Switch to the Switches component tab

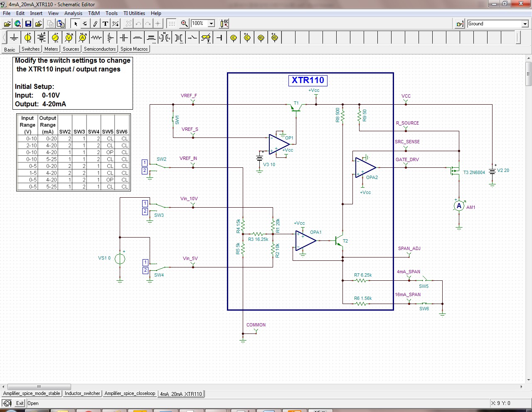tap(31, 49)
